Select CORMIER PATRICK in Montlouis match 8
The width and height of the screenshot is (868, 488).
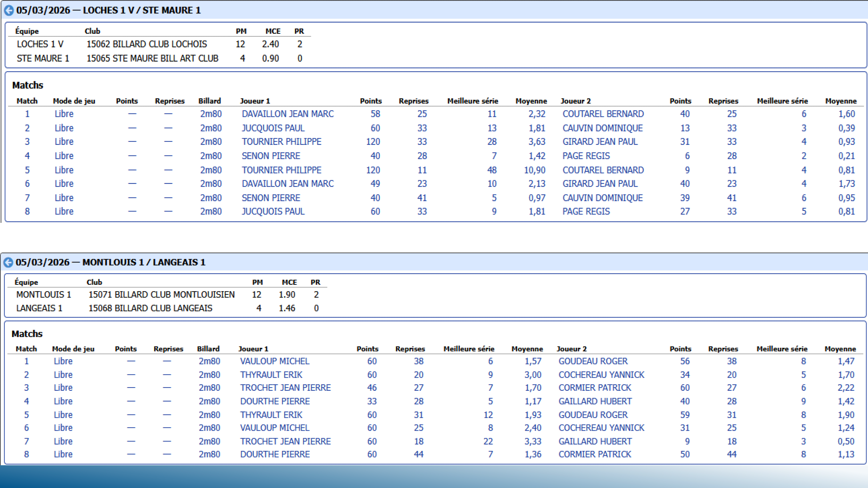(x=595, y=454)
